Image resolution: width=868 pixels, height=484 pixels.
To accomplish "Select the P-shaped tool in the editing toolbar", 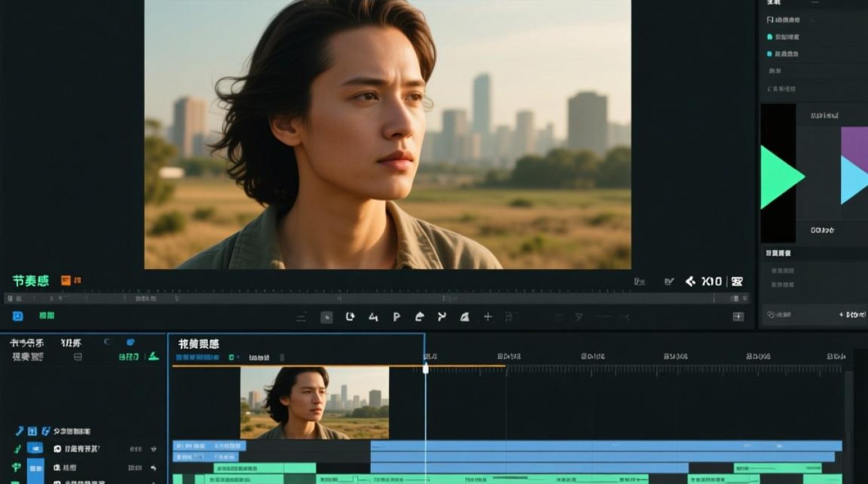I will coord(397,317).
